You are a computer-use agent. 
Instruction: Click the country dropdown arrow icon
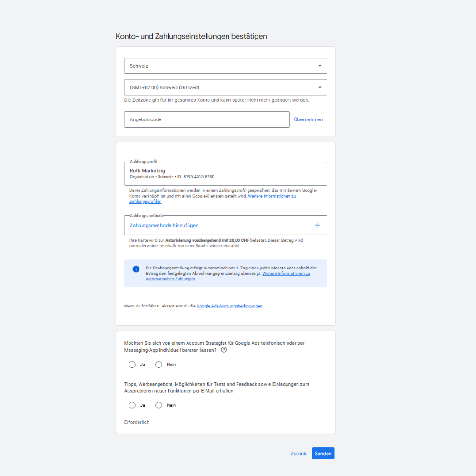(320, 66)
